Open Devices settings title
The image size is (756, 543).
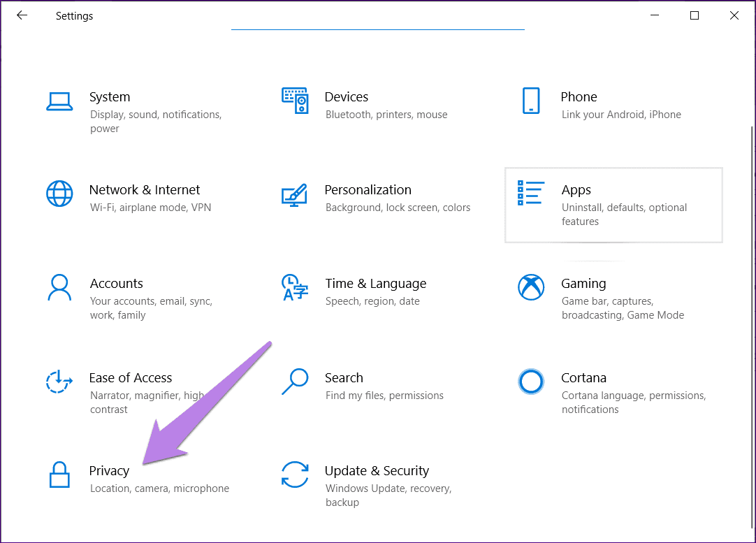click(x=346, y=97)
